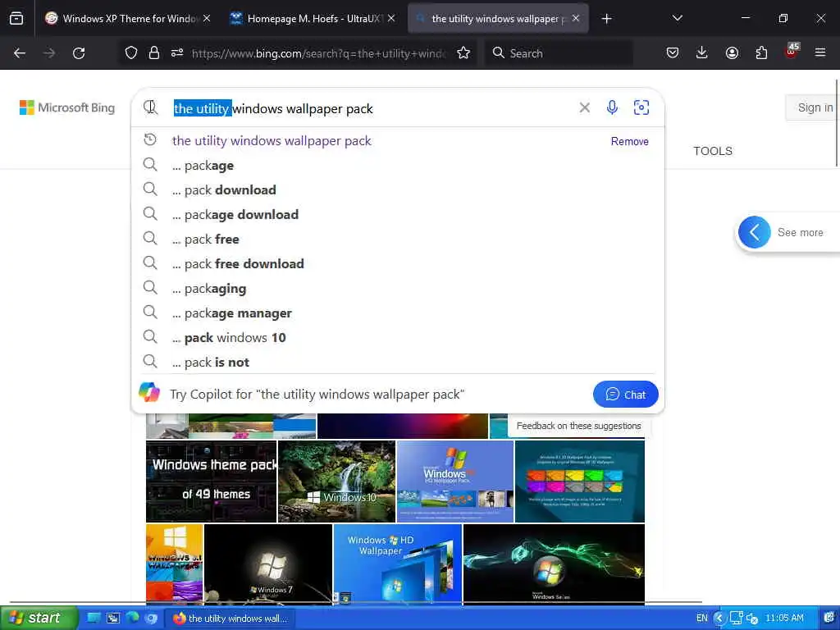This screenshot has width=840, height=630.
Task: Save page to Pocket icon
Action: tap(673, 53)
